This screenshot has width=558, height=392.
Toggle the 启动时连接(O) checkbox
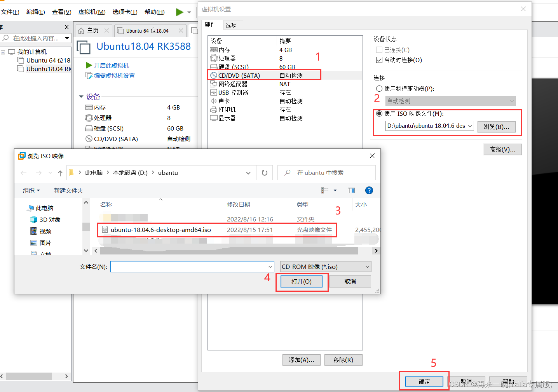click(x=379, y=60)
